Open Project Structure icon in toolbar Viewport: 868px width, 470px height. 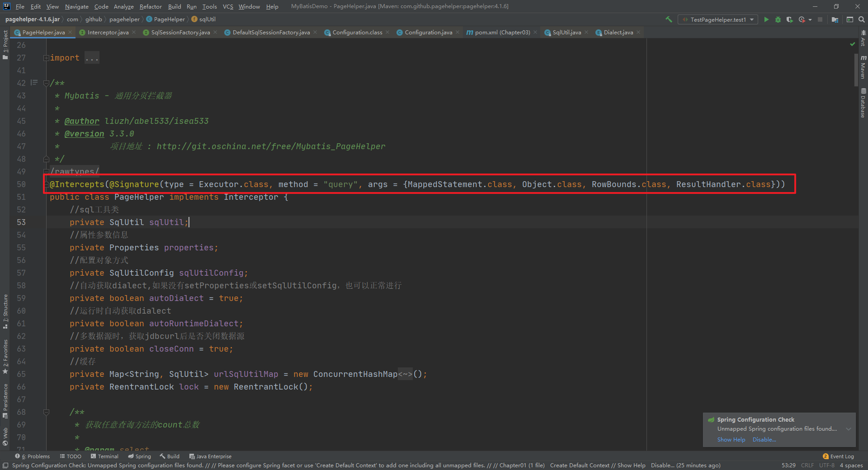[835, 19]
